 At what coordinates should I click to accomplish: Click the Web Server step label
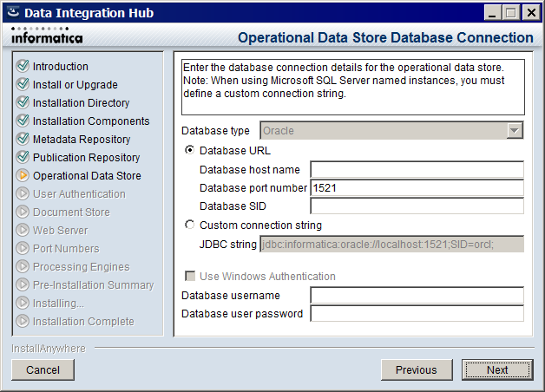point(61,231)
